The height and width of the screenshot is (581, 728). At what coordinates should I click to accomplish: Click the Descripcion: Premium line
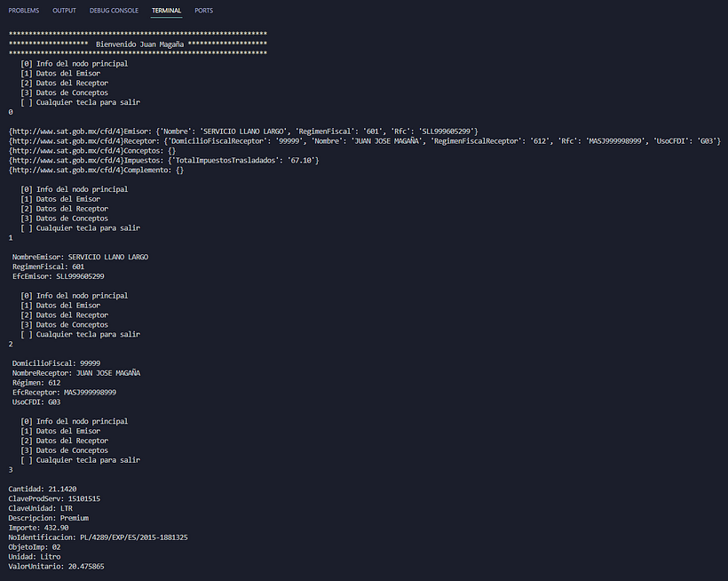click(x=48, y=518)
